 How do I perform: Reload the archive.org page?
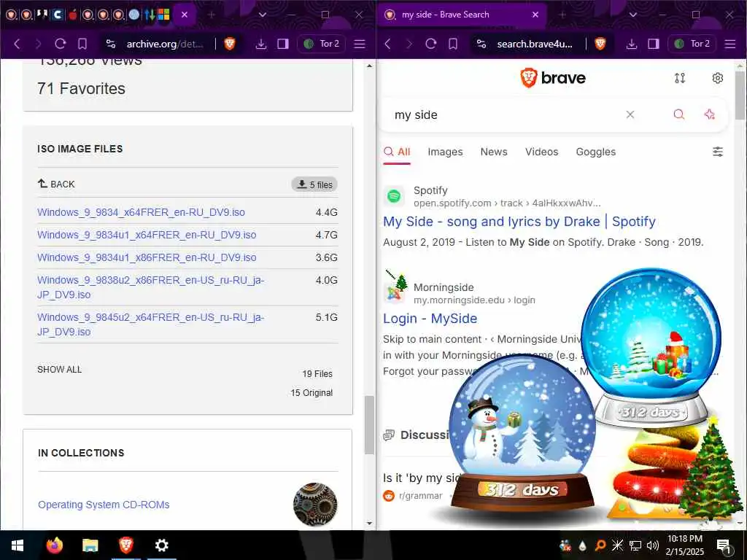coord(60,44)
